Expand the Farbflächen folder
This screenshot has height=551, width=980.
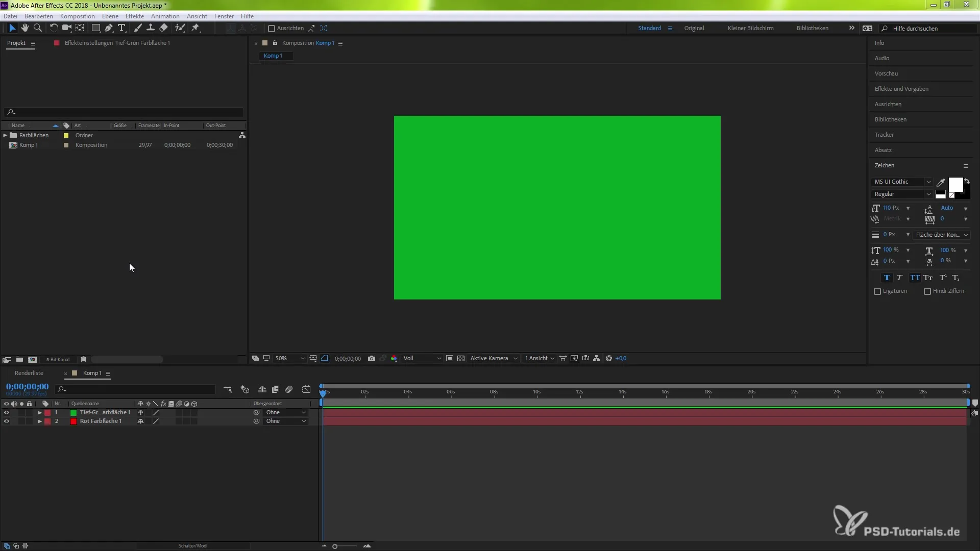tap(5, 135)
